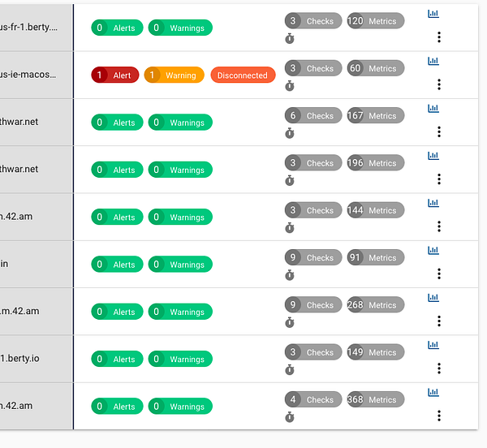Open the us-ie-macos host name

(x=28, y=75)
